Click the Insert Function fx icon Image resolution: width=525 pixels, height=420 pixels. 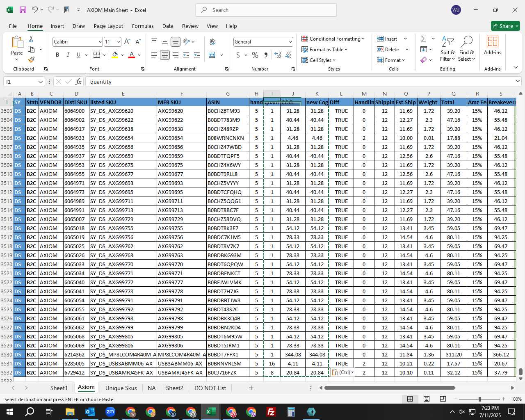point(78,82)
